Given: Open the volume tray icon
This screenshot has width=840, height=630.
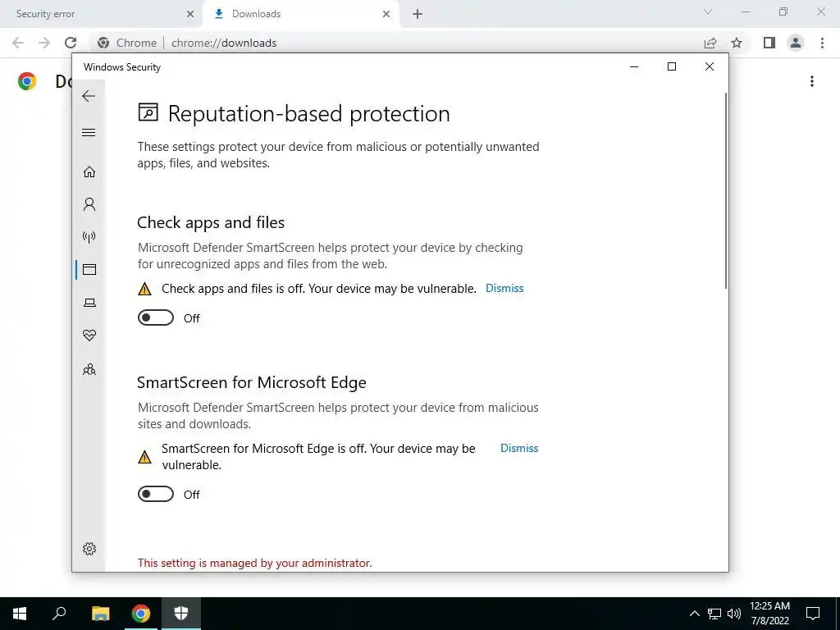Looking at the screenshot, I should click(x=734, y=614).
